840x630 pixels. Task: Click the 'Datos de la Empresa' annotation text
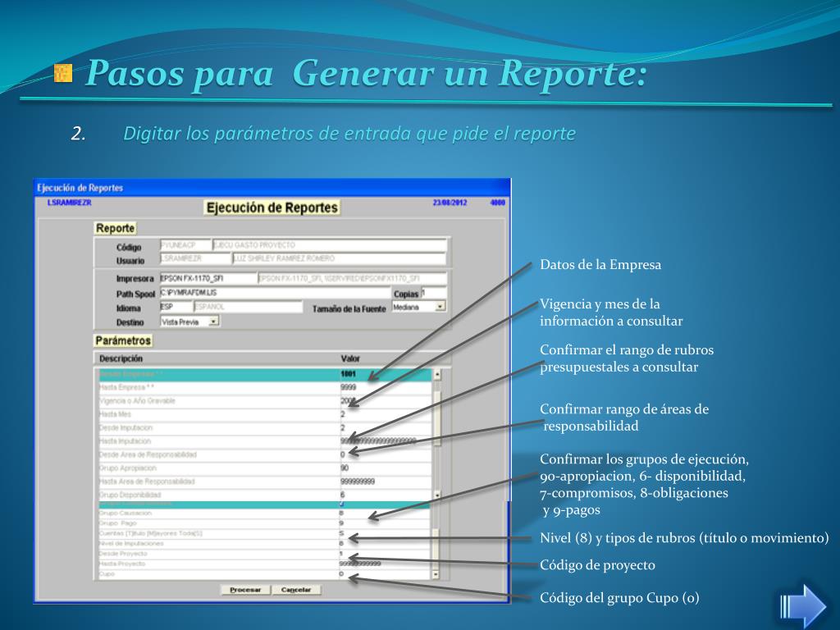coord(600,265)
